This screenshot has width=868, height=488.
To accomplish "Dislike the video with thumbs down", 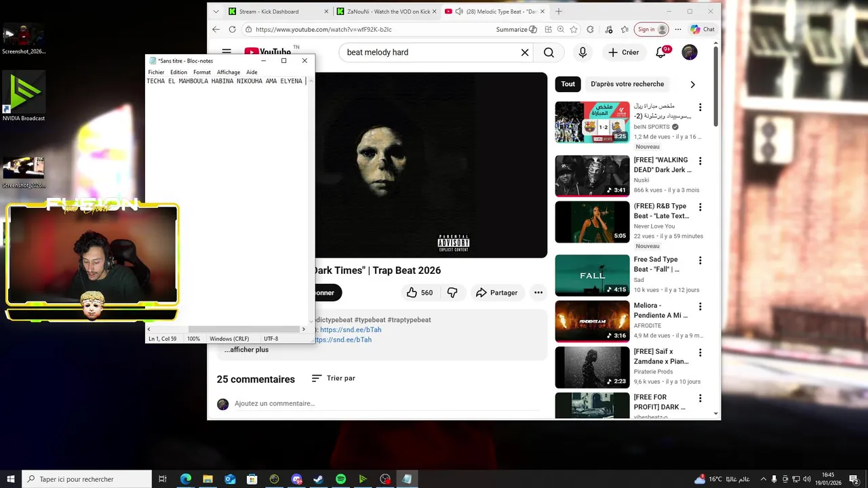I will (452, 293).
